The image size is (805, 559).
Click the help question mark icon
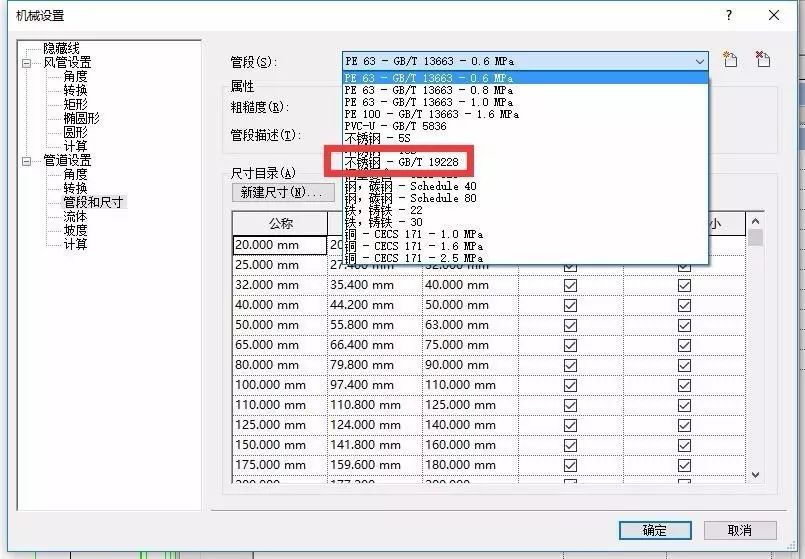pyautogui.click(x=729, y=15)
